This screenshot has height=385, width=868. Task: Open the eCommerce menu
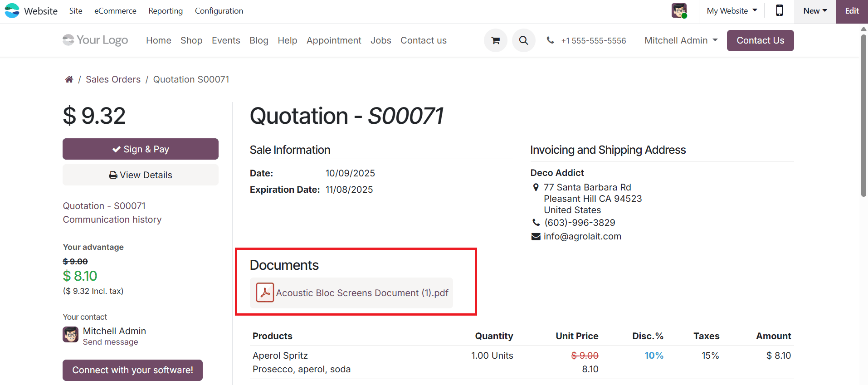pyautogui.click(x=115, y=11)
